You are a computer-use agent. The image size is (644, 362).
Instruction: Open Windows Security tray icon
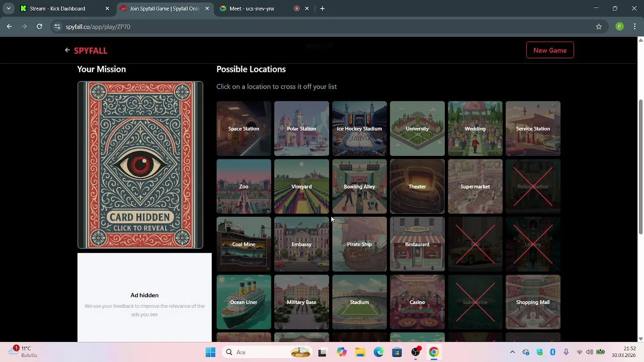(x=539, y=352)
